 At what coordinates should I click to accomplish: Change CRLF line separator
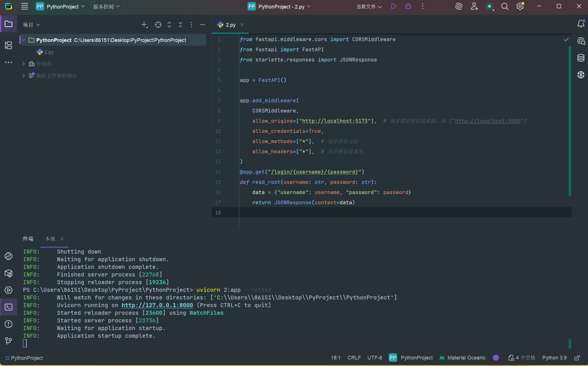[354, 358]
